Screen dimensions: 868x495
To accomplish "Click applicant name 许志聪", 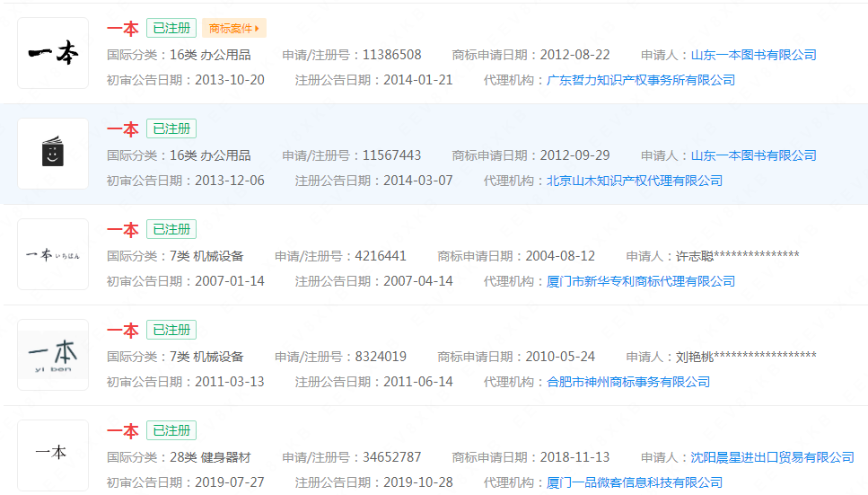I will click(x=695, y=256).
